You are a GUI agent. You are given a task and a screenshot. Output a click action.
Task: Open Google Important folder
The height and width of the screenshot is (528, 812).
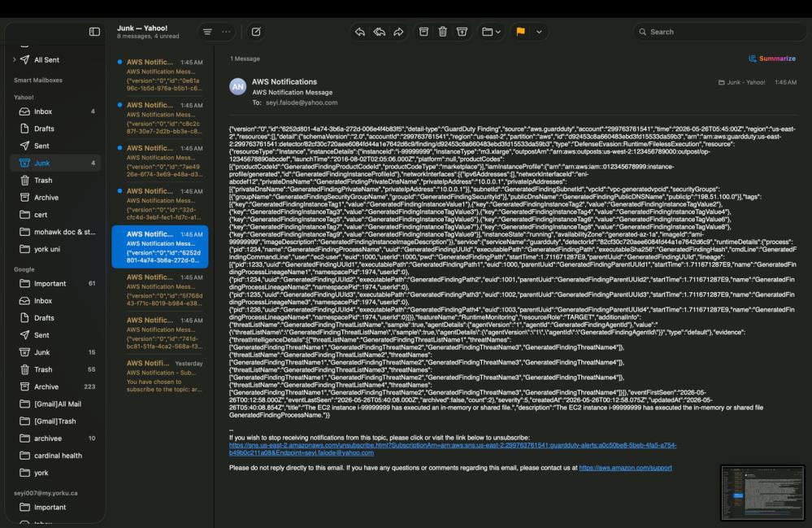click(x=55, y=283)
